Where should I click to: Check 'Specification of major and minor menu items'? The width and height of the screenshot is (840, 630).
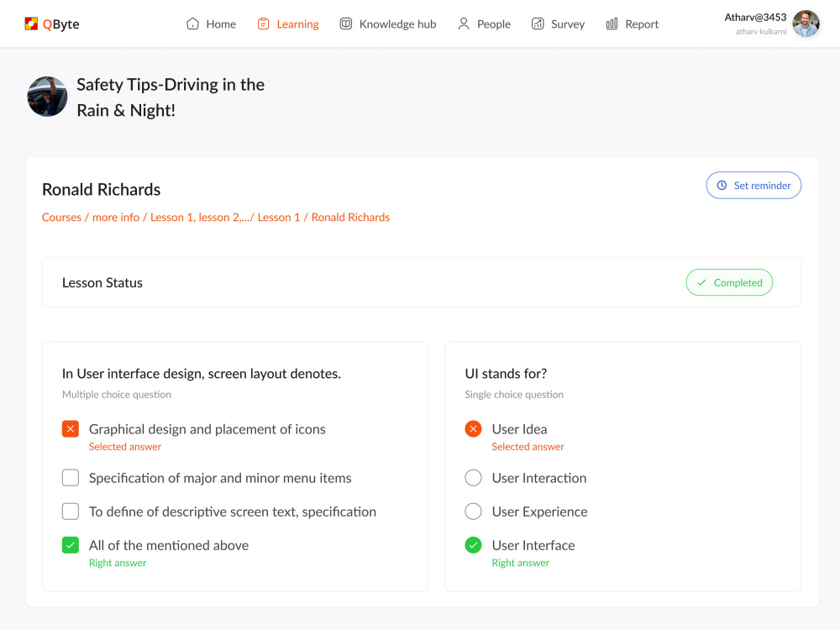point(71,477)
